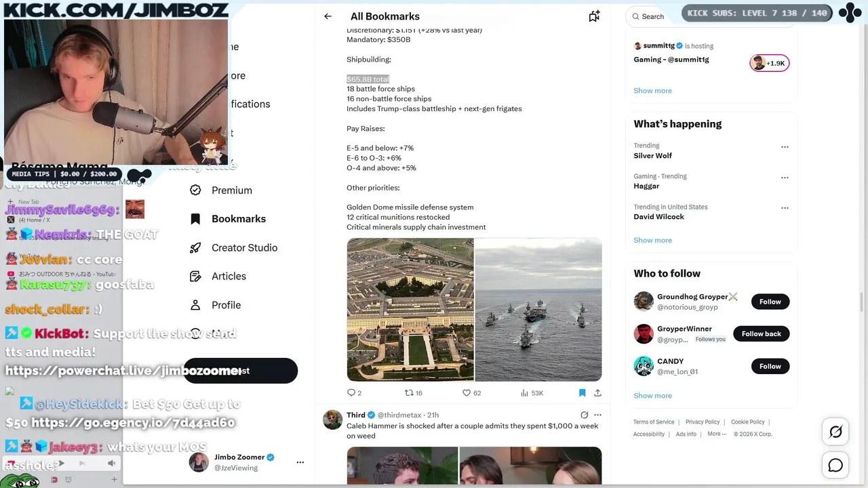The image size is (868, 488).
Task: Repost the post with 16 reposts
Action: 409,392
